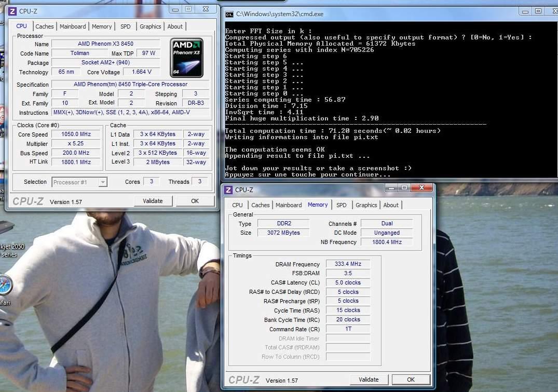Screen dimensions: 558x392
Task: Open the Processor #1 selection dropdown
Action: pyautogui.click(x=80, y=182)
